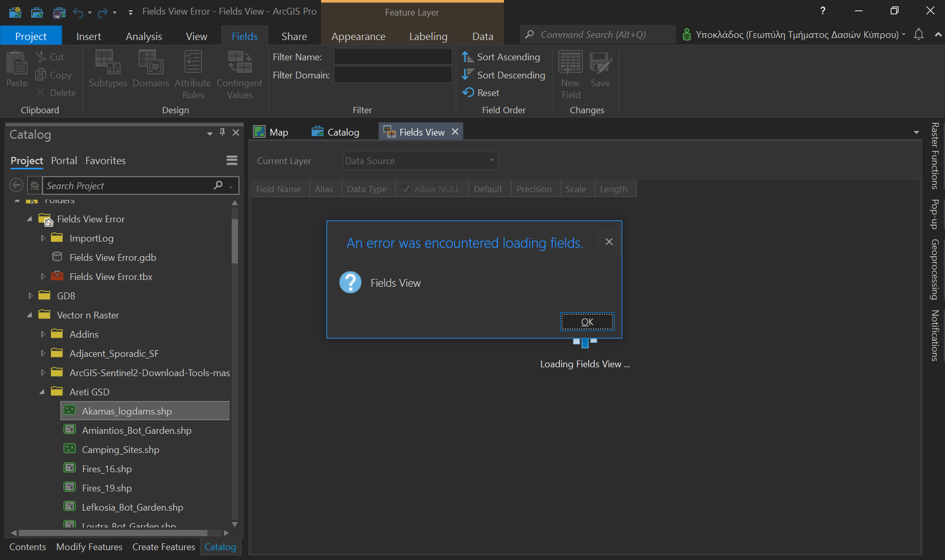Screen dimensions: 945x560
Task: Open project icon in quick access toolbar
Action: point(37,12)
